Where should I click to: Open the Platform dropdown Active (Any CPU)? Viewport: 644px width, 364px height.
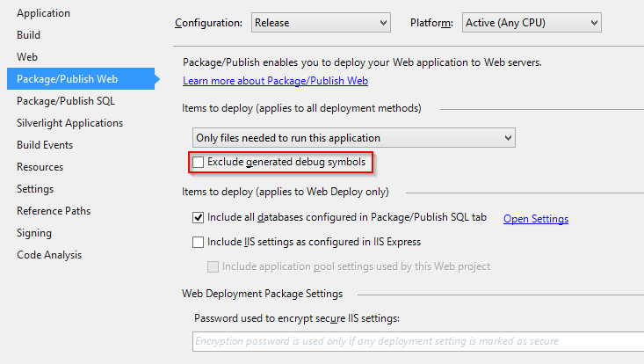532,23
